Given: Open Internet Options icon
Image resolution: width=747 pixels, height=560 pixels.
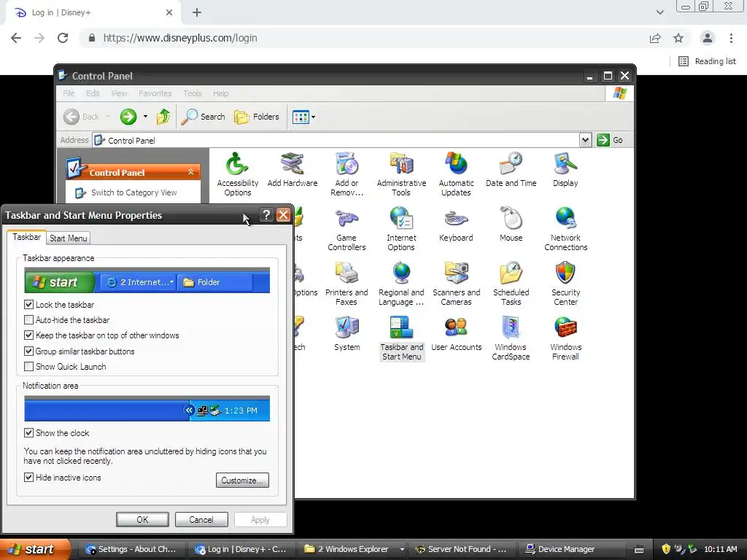Looking at the screenshot, I should (x=401, y=229).
